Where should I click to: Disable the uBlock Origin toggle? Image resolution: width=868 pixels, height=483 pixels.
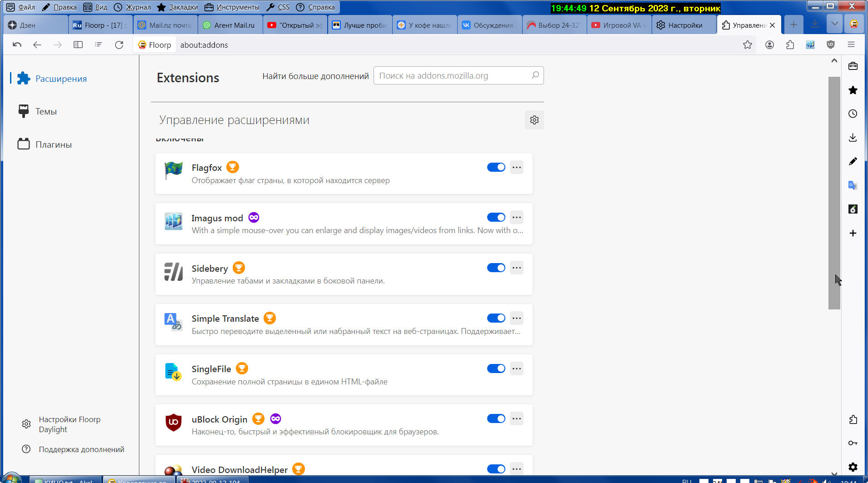(496, 418)
